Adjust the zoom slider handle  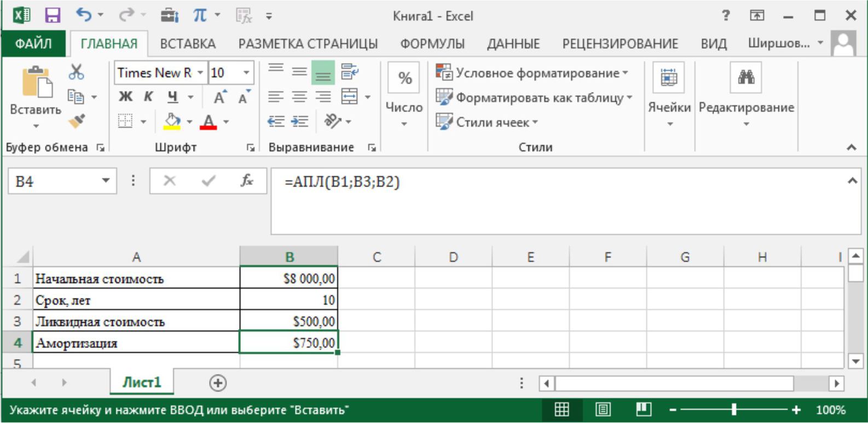point(734,409)
